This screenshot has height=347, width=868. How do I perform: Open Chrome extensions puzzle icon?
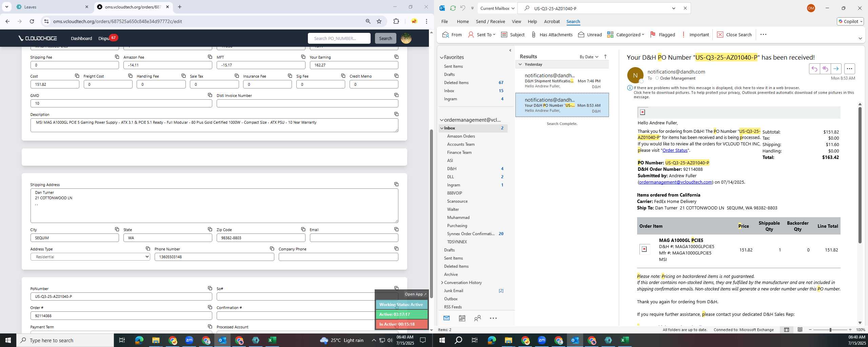[x=396, y=21]
